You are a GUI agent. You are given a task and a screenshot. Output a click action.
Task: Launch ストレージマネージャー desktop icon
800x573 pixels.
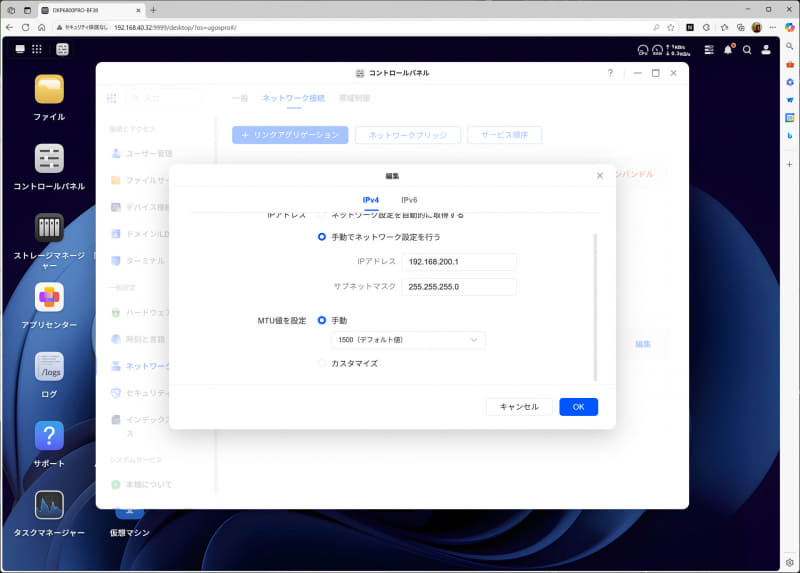[49, 228]
